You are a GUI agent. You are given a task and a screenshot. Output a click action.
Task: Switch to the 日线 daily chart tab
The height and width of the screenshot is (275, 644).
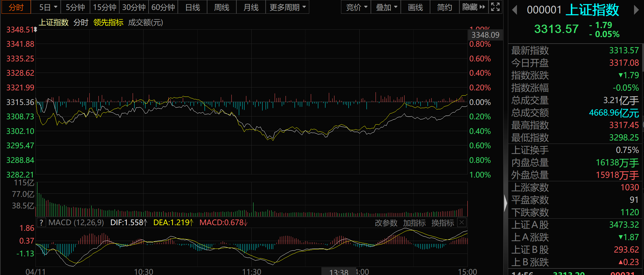[192, 7]
